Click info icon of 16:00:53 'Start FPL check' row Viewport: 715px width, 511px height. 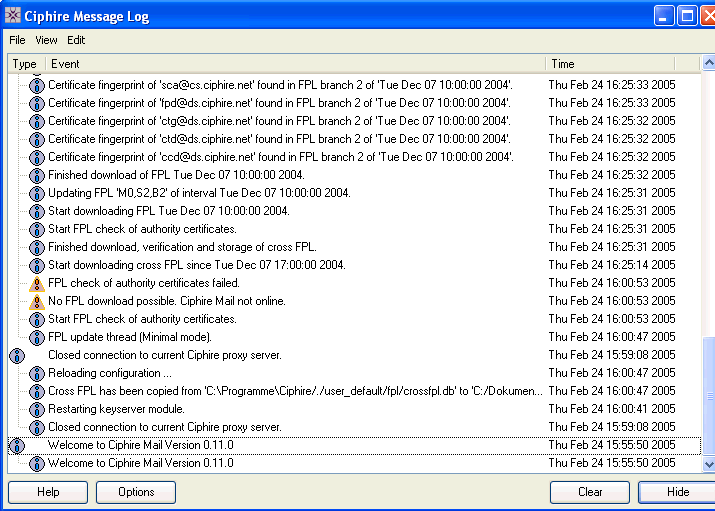[36, 320]
